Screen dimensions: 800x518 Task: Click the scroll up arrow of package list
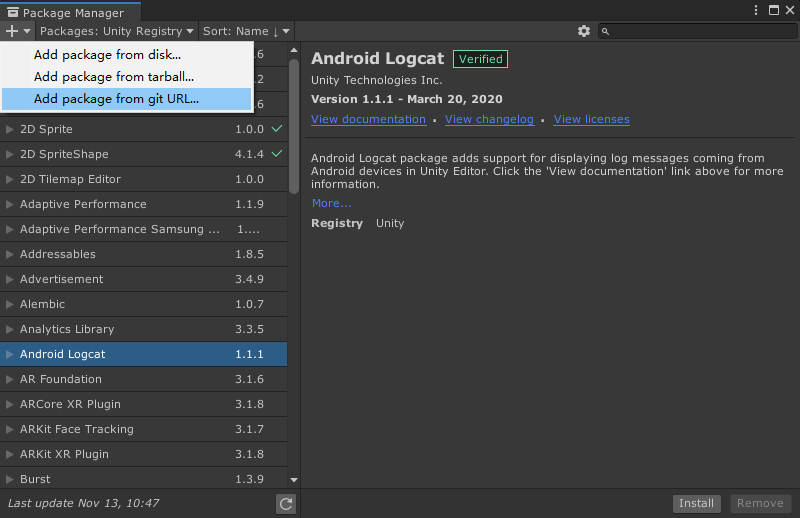point(294,50)
